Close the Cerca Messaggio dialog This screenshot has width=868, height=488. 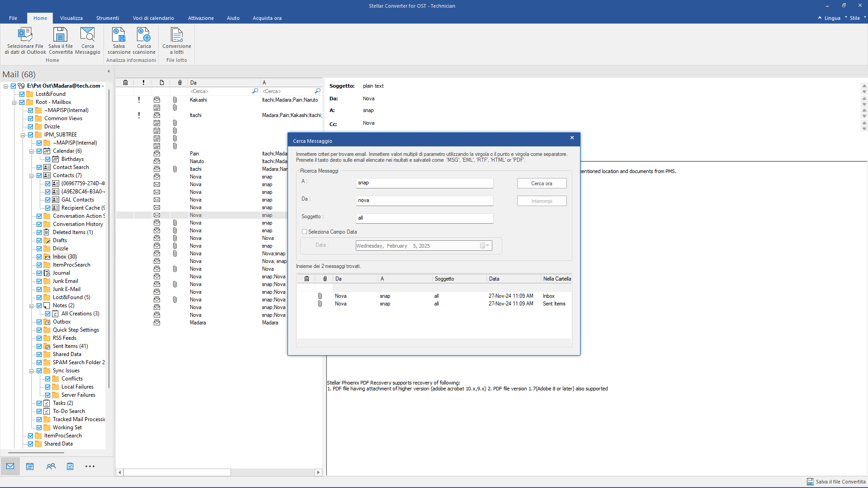(572, 138)
